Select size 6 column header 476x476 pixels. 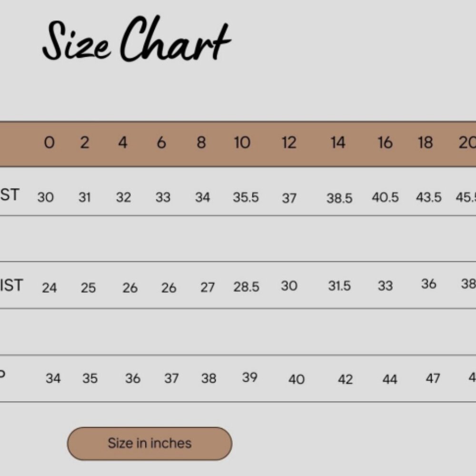(161, 142)
